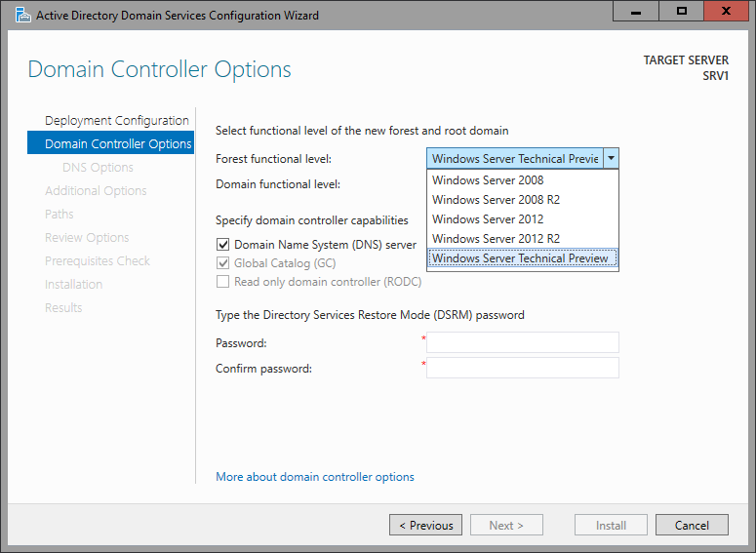Image resolution: width=756 pixels, height=553 pixels.
Task: Enable Read only domain controller (RODC) checkbox
Action: coord(222,282)
